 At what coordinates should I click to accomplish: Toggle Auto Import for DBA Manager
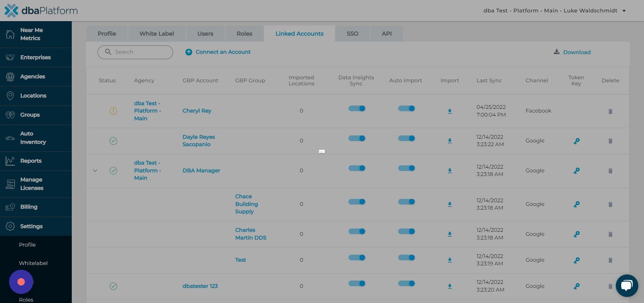click(407, 168)
